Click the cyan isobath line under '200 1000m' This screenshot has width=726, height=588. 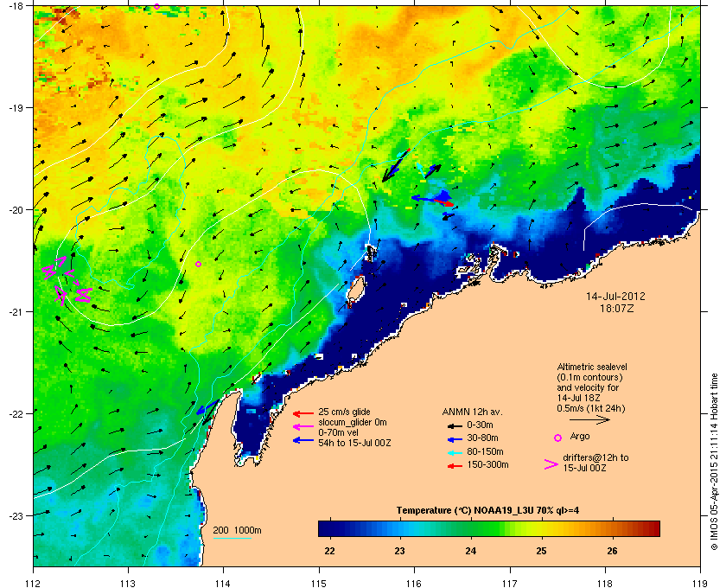point(232,539)
